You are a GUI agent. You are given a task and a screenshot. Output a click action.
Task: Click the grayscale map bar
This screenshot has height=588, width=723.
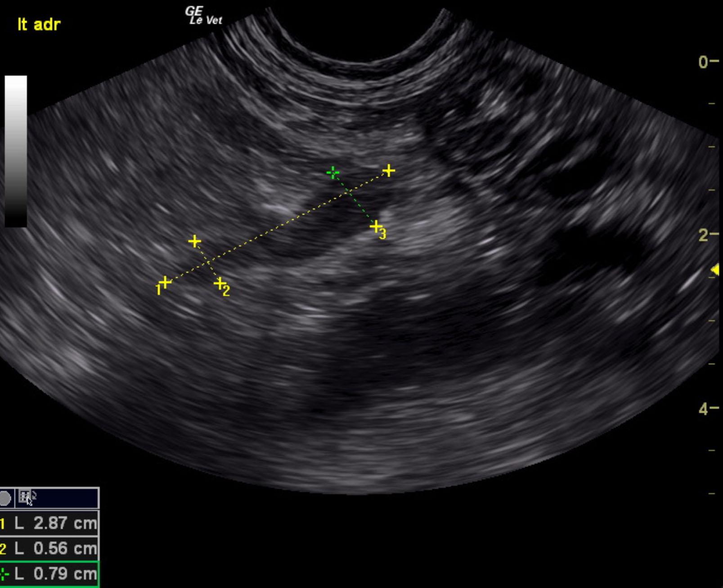(16, 151)
